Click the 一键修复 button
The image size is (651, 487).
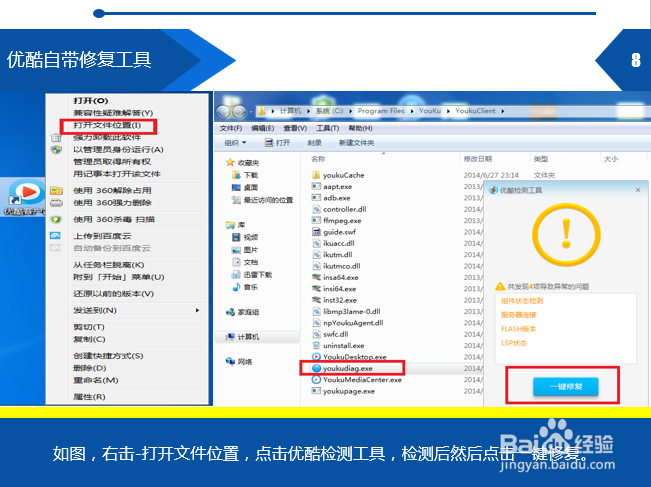pyautogui.click(x=565, y=387)
